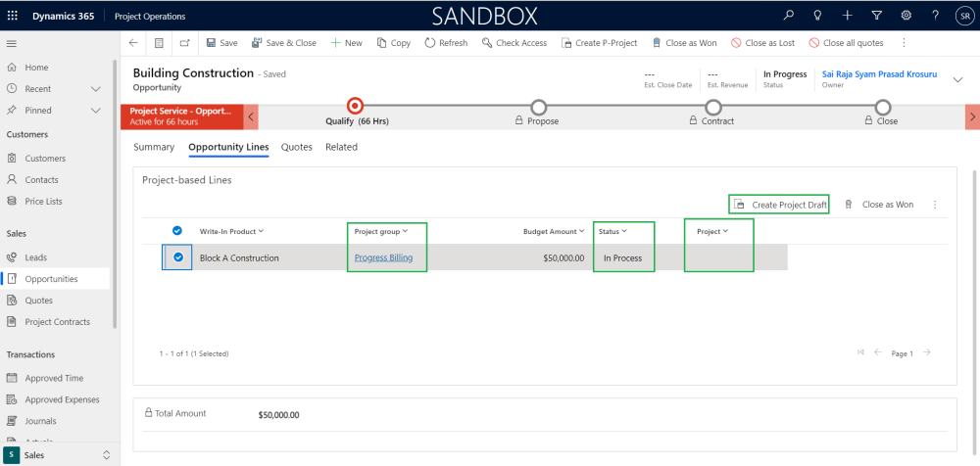Select the Qualify stage circle
The width and height of the screenshot is (980, 466).
(355, 106)
